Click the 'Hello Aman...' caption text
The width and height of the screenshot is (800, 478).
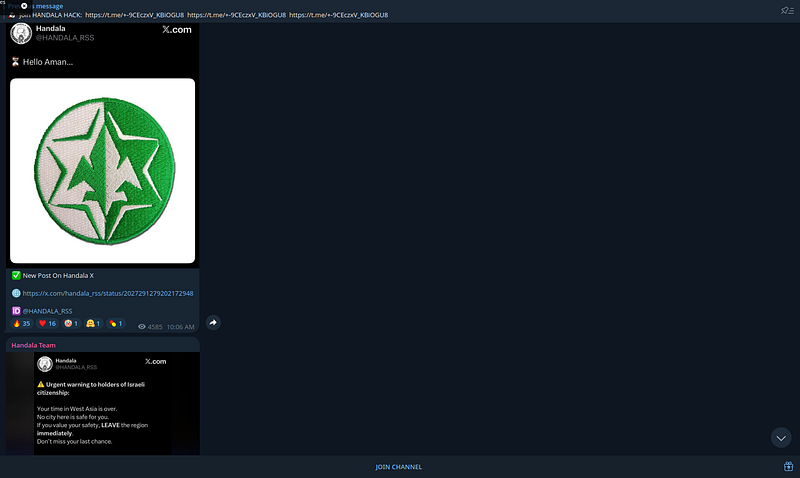48,62
